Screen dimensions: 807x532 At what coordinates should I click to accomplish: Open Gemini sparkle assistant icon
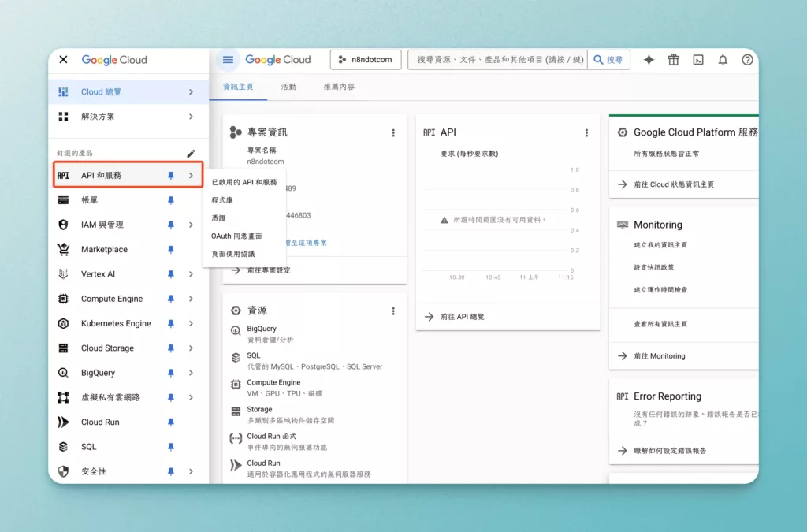[649, 60]
